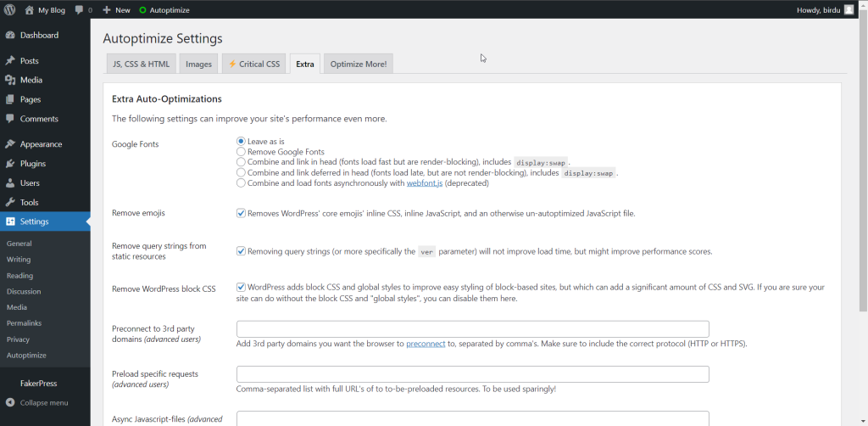Click the Comments speech bubble icon in sidebar
Viewport: 868px width, 426px height.
tap(10, 119)
